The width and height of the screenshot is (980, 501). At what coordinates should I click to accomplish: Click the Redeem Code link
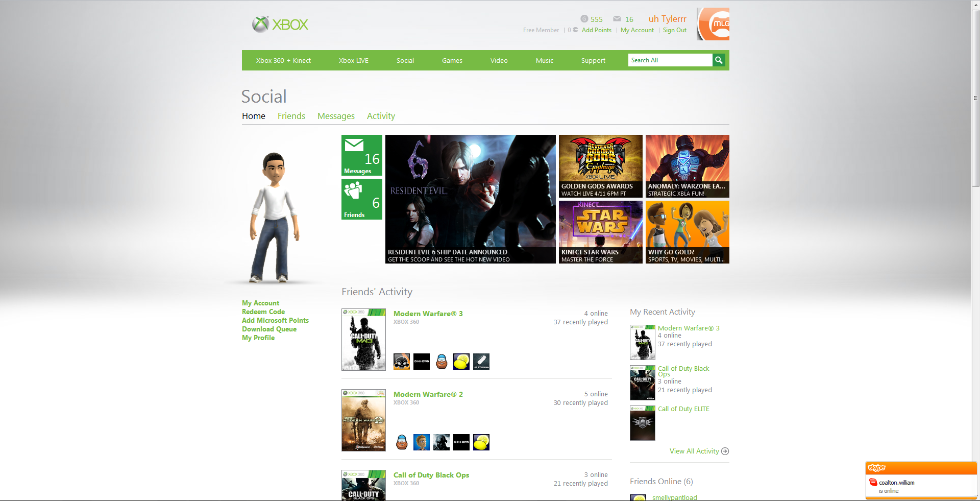pos(263,312)
